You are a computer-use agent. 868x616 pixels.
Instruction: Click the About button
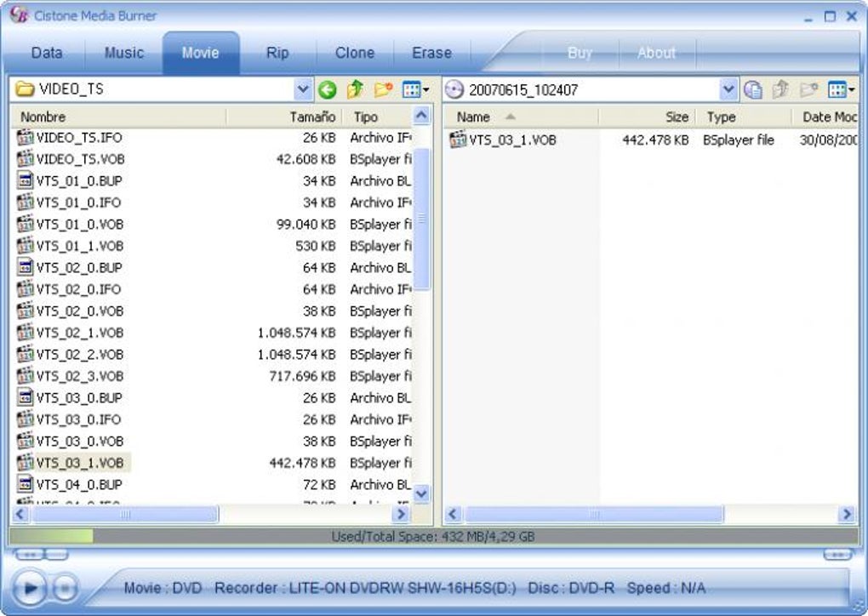tap(656, 53)
